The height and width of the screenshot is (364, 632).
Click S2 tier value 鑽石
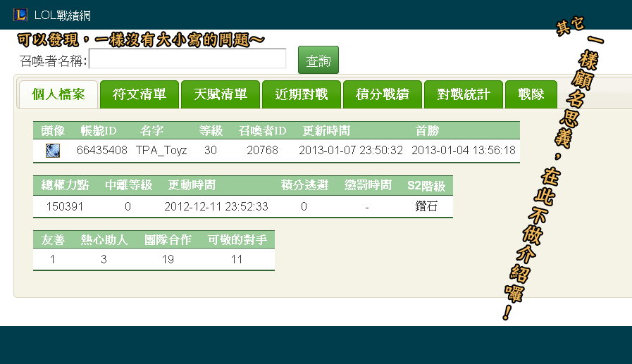pos(426,206)
